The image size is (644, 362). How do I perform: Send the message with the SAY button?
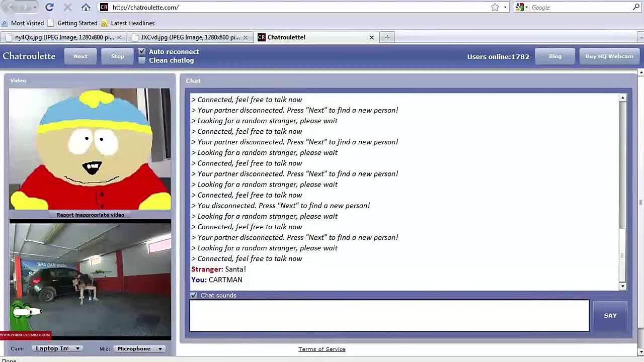610,315
